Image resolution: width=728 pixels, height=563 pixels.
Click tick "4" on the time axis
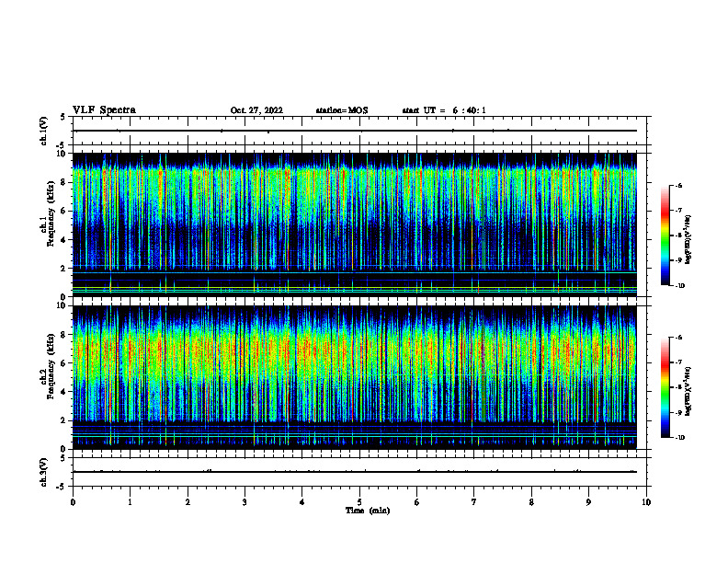[x=302, y=502]
